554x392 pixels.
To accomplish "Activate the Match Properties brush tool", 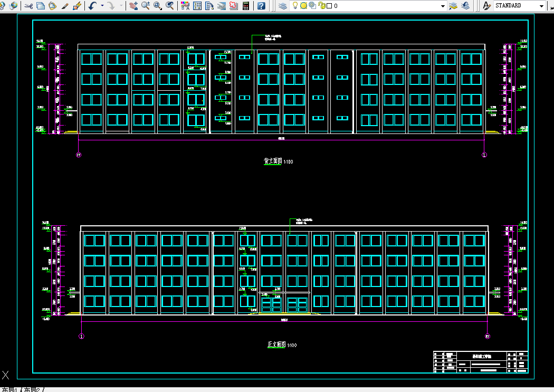I will (x=64, y=6).
